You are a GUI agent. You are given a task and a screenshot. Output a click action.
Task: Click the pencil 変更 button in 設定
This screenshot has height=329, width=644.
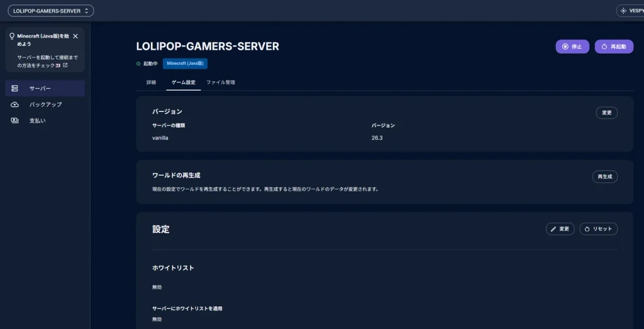560,229
